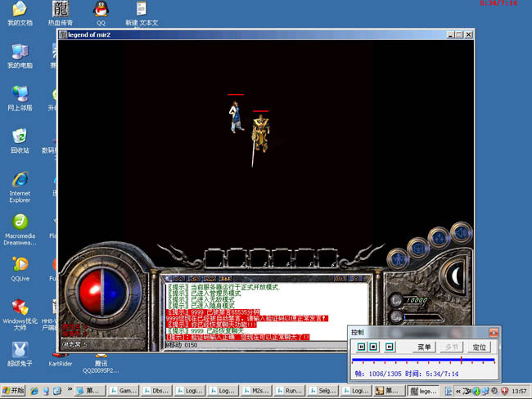
Task: Open the 我的文档 desktop icon
Action: 20,14
